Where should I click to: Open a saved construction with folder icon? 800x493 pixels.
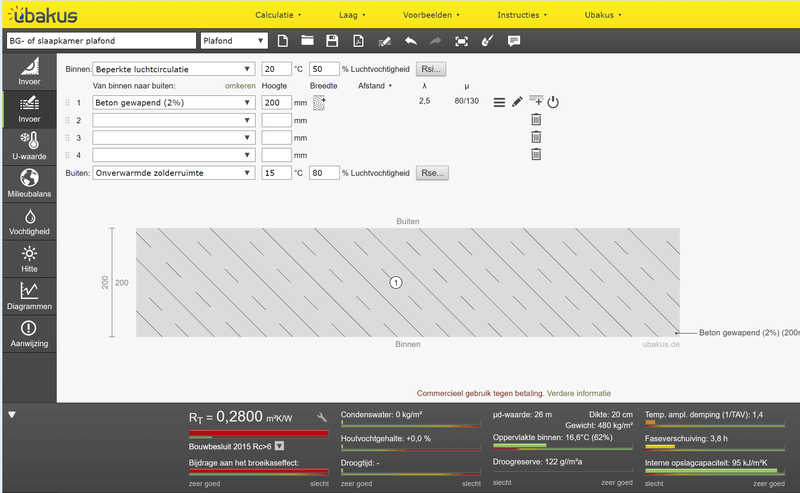pos(307,41)
